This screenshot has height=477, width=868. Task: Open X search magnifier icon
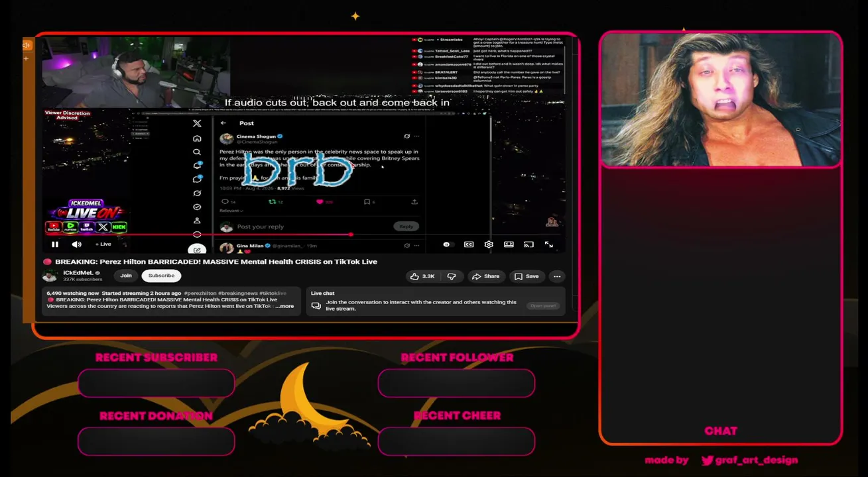(197, 152)
